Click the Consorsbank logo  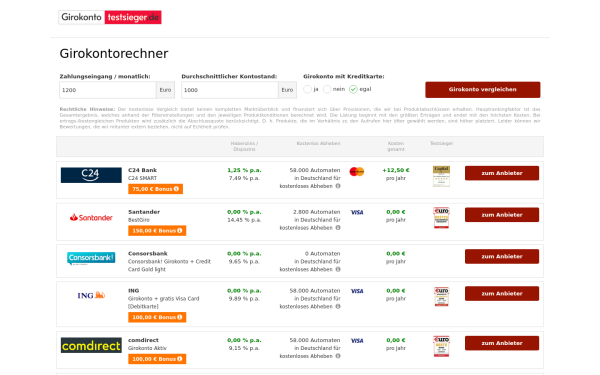click(x=91, y=258)
